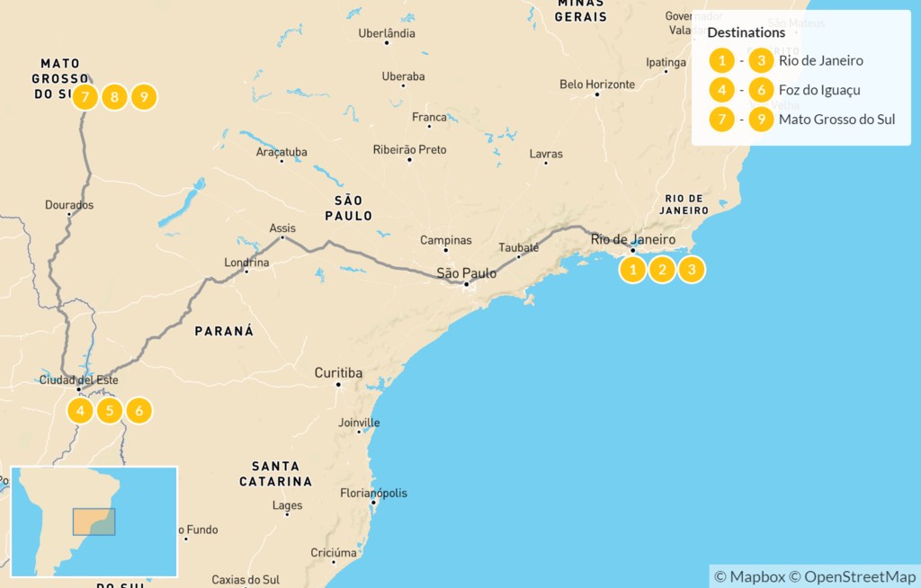Click the South America inset overview map
The image size is (921, 588).
pyautogui.click(x=94, y=521)
